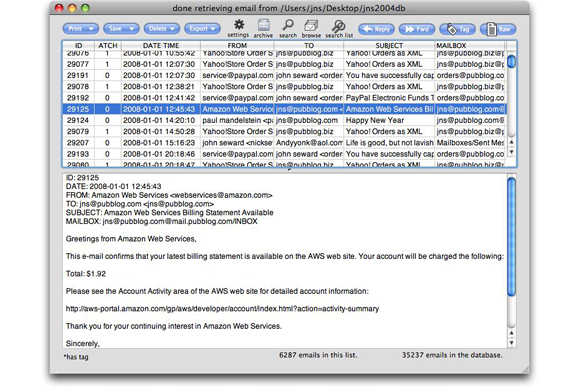Click the MAILBOX line in message header
The image size is (580, 388).
pyautogui.click(x=162, y=222)
